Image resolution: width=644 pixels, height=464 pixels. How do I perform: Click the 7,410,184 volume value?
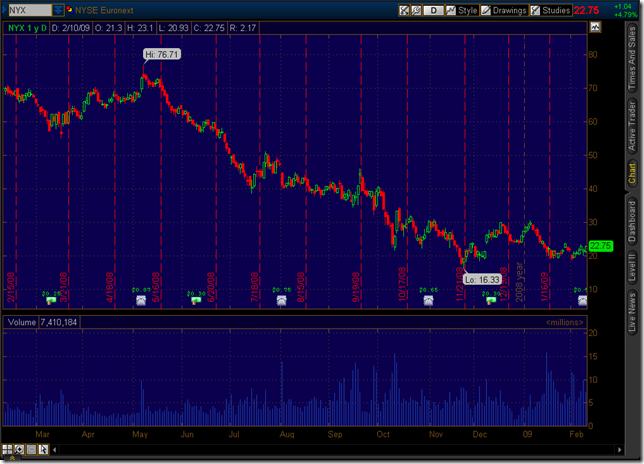(59, 322)
